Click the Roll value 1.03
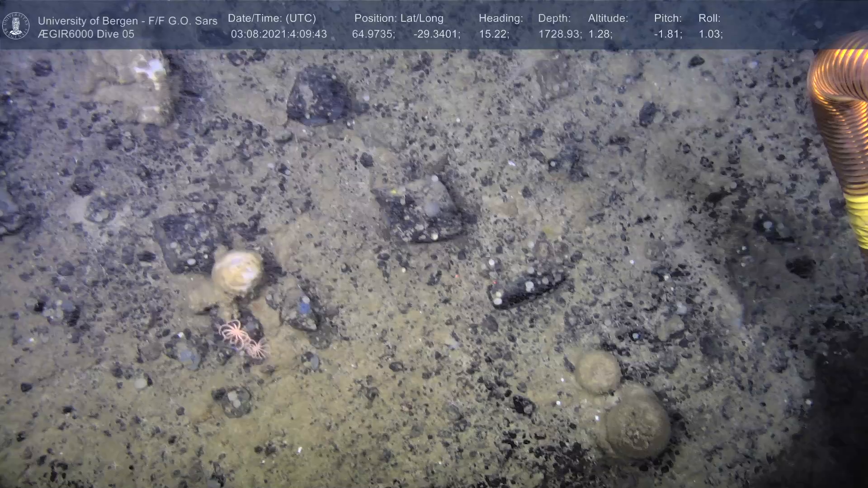The width and height of the screenshot is (868, 488). (x=710, y=34)
